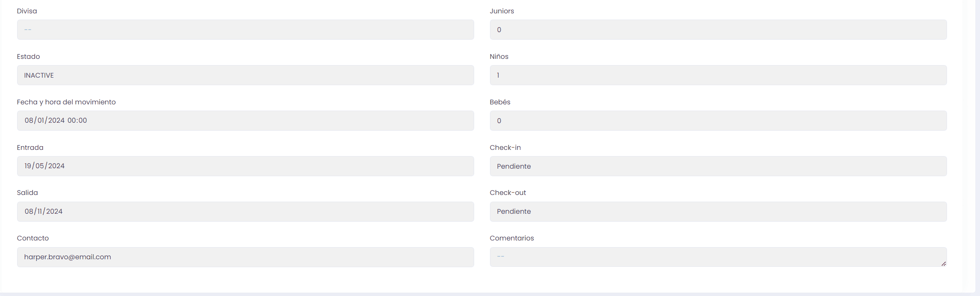
Task: Click the Juniors count field
Action: click(718, 30)
